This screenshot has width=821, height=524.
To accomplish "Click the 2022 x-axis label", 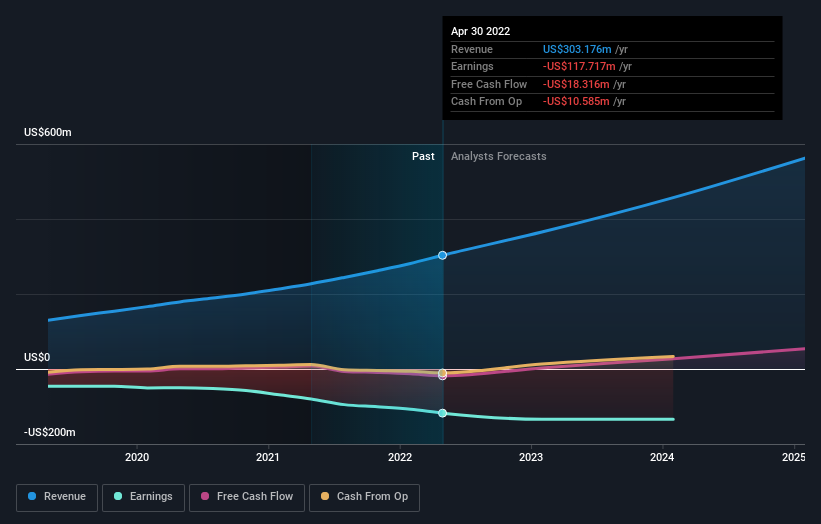I will click(x=400, y=457).
